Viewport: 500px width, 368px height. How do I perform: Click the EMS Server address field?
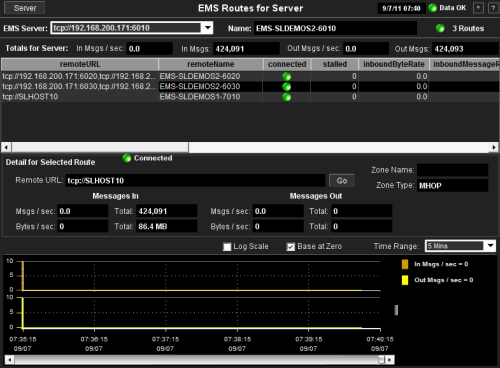(x=127, y=28)
